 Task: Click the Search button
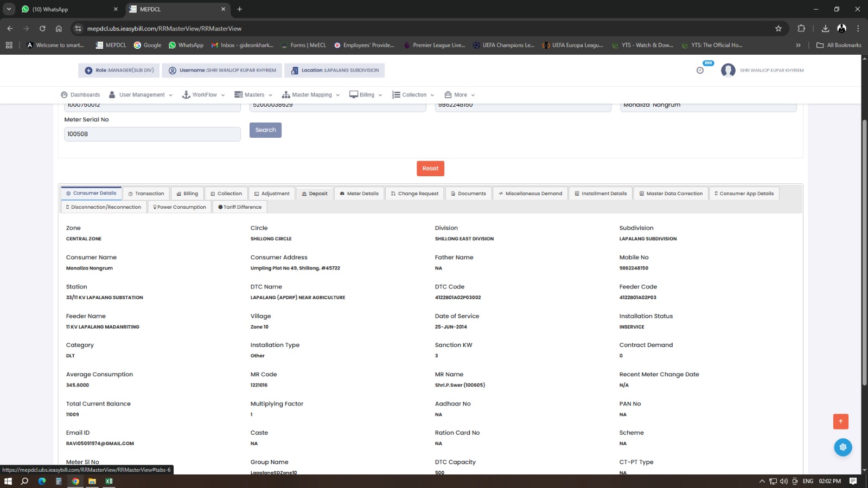[265, 130]
